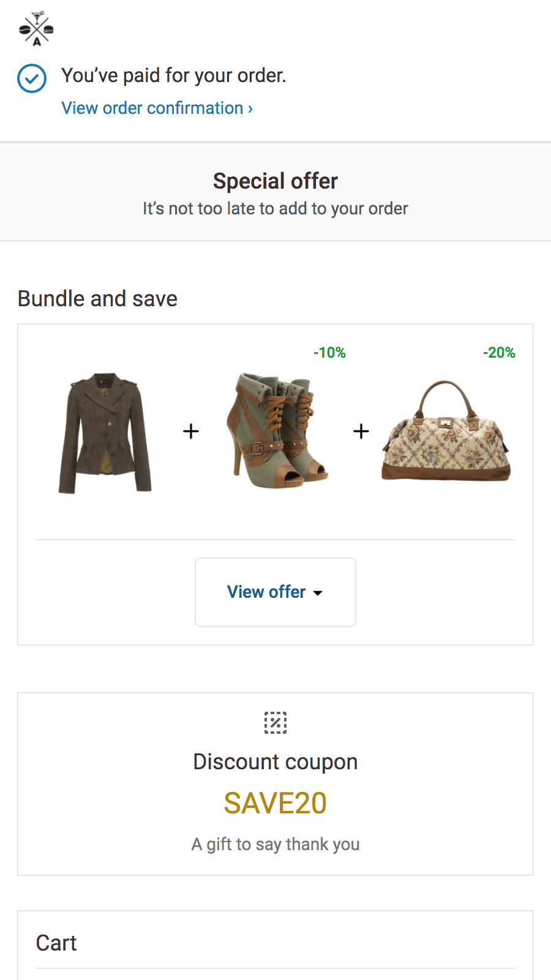Click the store logo at the top

coord(36,28)
